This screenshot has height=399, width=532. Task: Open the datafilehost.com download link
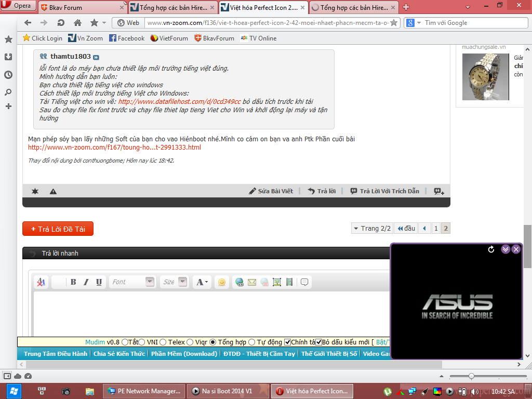tap(179, 101)
